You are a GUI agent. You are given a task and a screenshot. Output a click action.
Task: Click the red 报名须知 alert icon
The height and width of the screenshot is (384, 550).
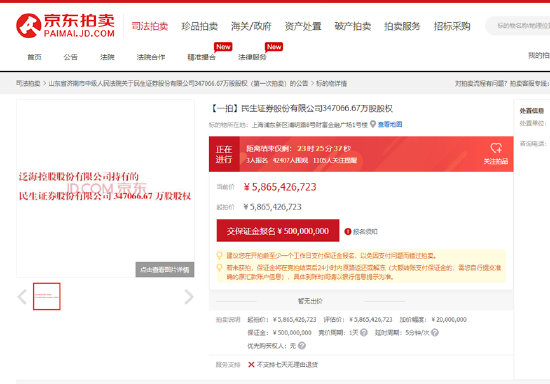(348, 231)
